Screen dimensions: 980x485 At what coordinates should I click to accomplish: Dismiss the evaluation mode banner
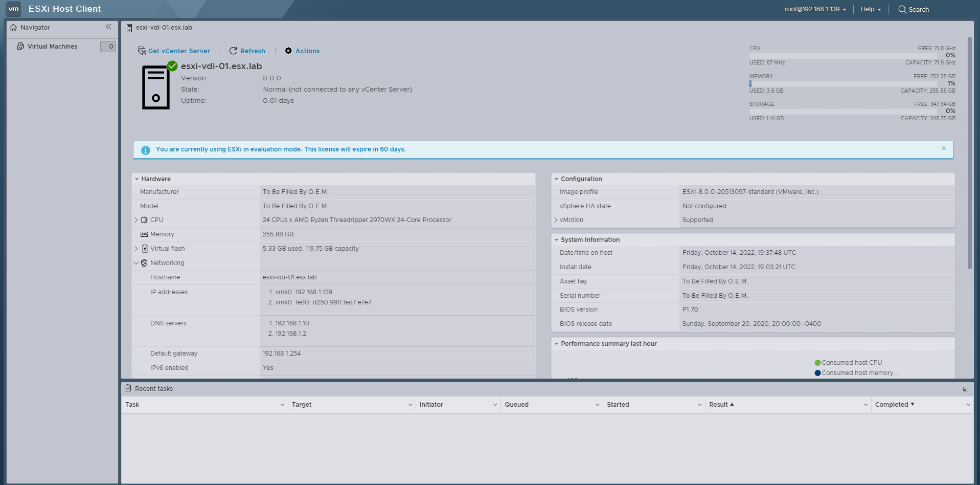(x=944, y=148)
